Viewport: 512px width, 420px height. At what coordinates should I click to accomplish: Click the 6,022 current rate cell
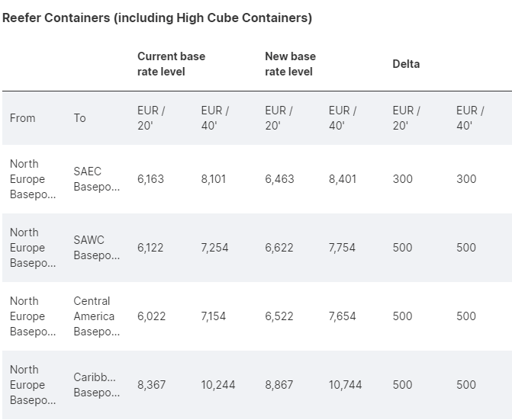[x=151, y=316]
